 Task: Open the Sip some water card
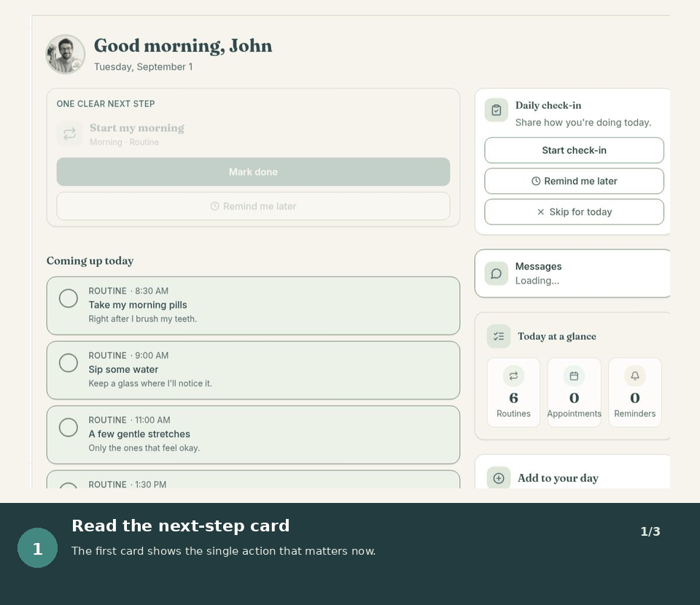(253, 370)
